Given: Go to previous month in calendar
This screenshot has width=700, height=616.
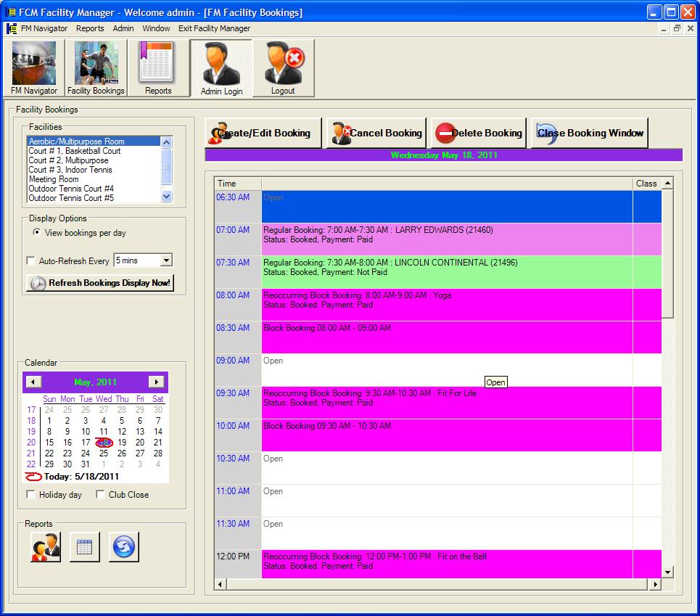Looking at the screenshot, I should point(34,382).
